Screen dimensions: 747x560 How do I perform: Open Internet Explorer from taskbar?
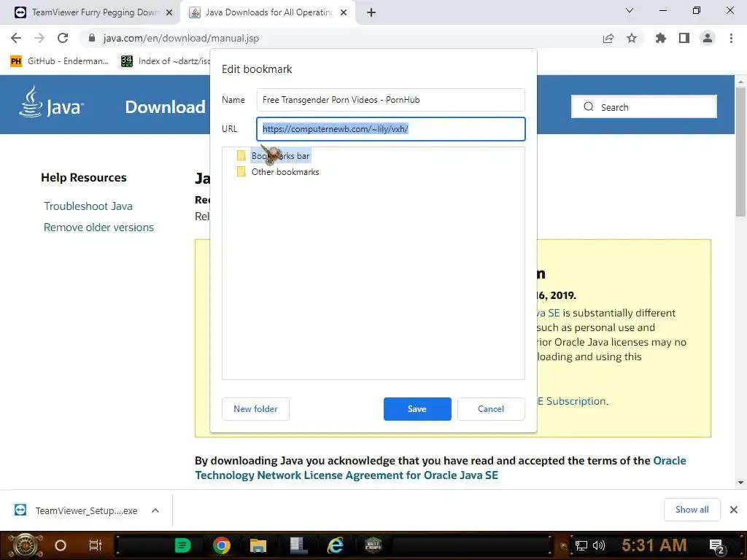[336, 545]
